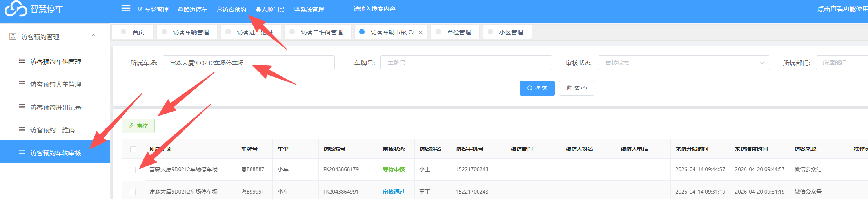Switch to the 访客二维码管理 tab
The width and height of the screenshot is (868, 199).
point(318,32)
